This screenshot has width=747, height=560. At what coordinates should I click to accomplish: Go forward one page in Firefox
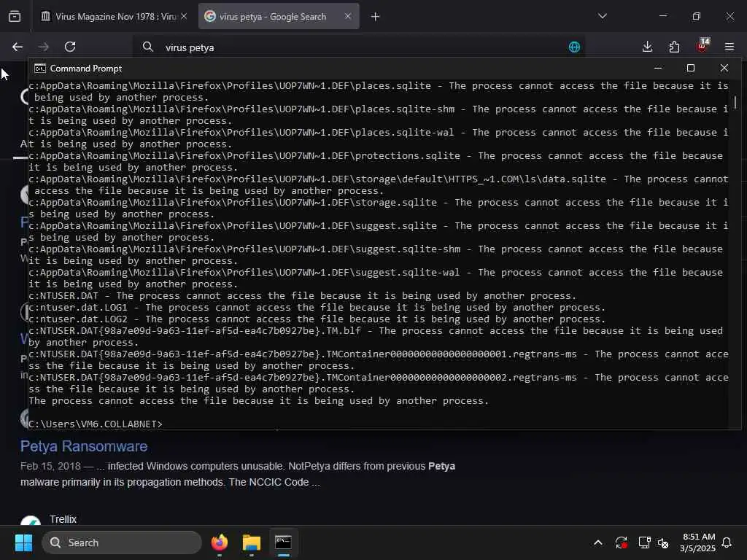pyautogui.click(x=43, y=47)
